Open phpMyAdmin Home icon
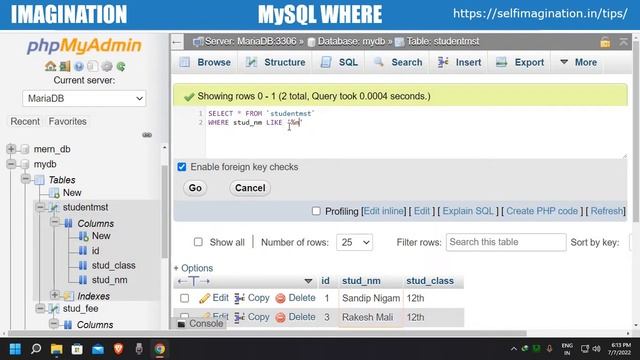 (51, 66)
